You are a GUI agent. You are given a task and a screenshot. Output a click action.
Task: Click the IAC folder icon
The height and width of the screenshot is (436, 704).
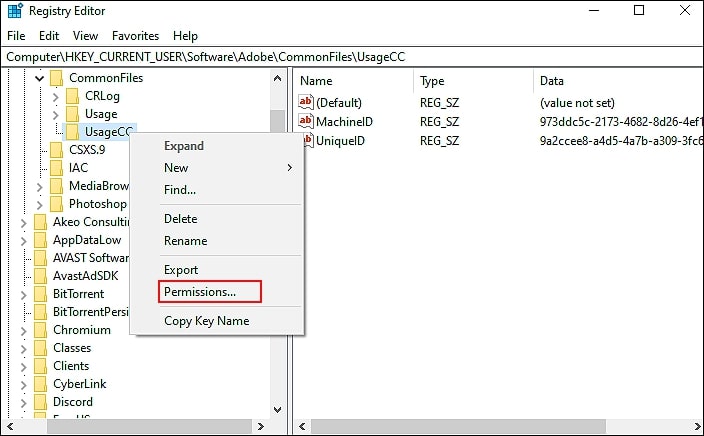pyautogui.click(x=57, y=168)
